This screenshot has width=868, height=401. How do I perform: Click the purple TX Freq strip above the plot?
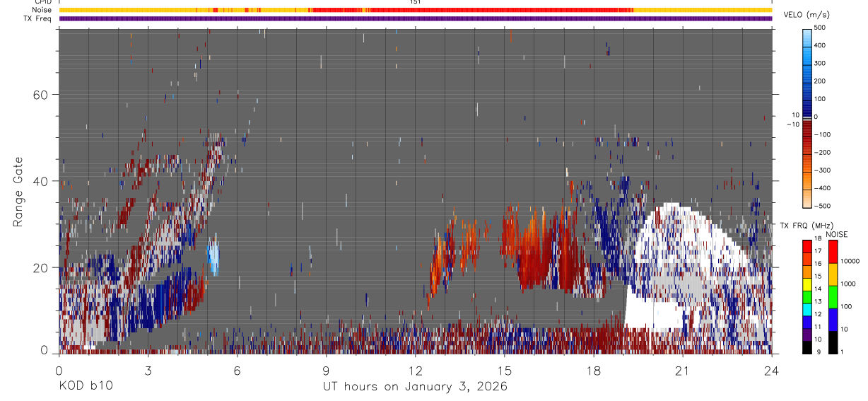[x=416, y=18]
